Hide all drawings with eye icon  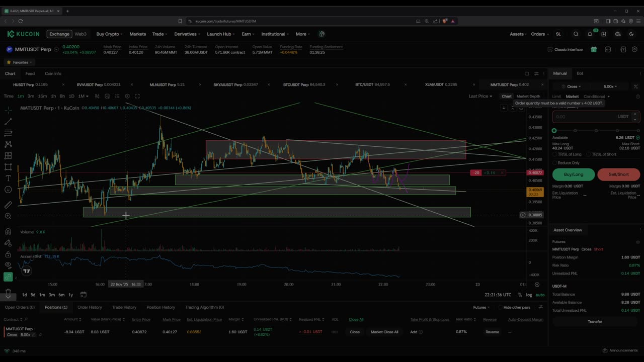point(8,265)
